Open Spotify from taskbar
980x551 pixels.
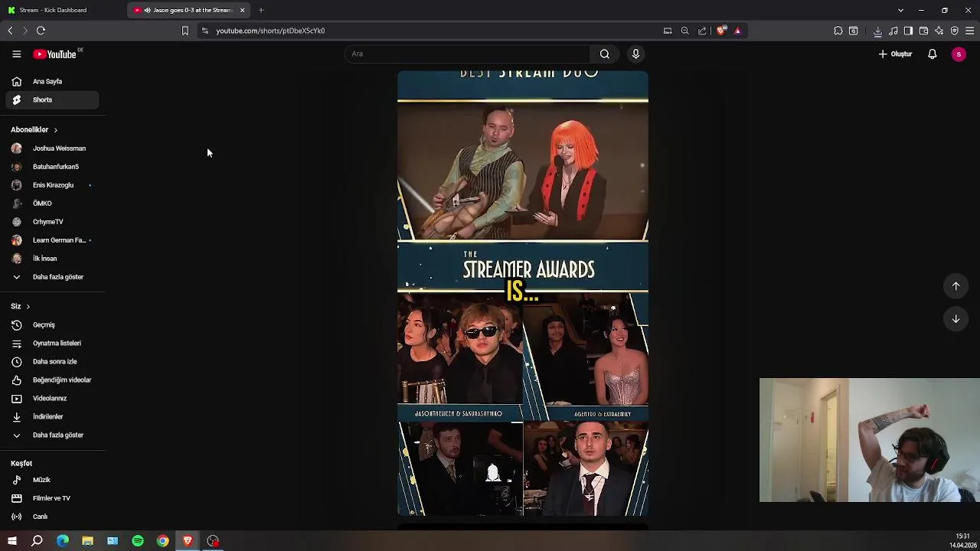click(138, 541)
